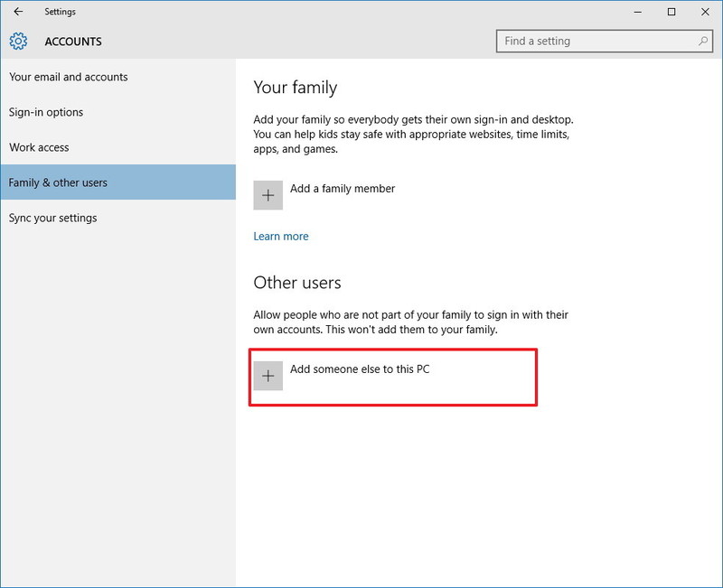Screen dimensions: 723x588
Task: Click the plus icon for Add someone else
Action: tap(268, 376)
